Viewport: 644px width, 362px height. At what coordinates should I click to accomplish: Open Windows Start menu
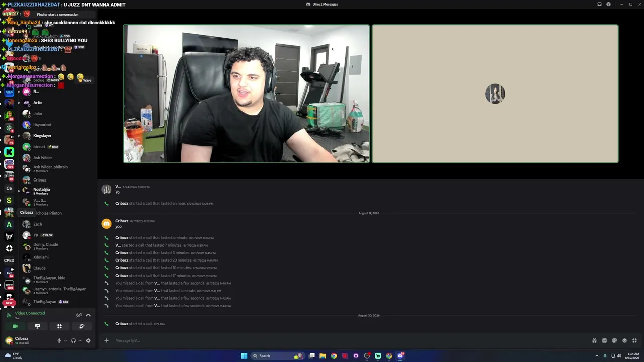click(x=244, y=356)
